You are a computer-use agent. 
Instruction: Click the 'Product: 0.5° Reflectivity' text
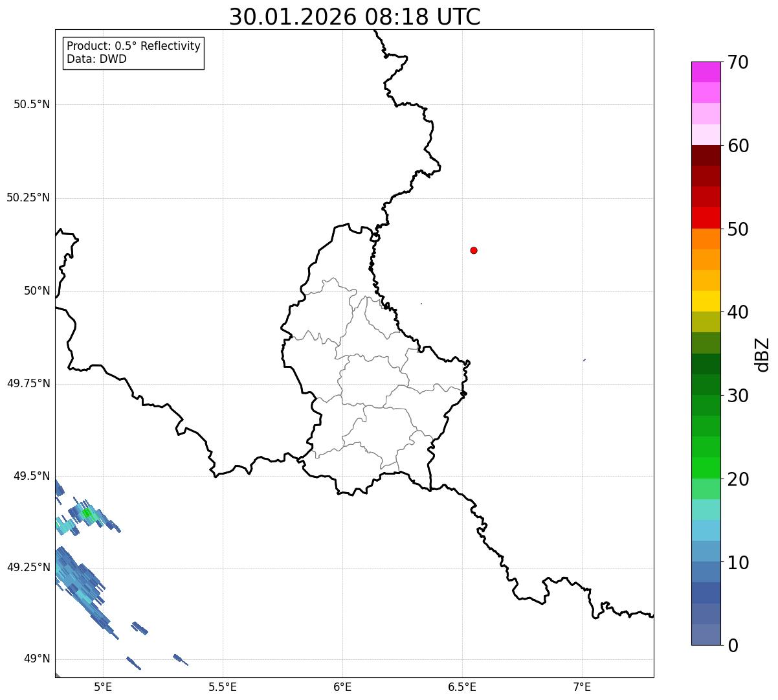click(x=134, y=47)
